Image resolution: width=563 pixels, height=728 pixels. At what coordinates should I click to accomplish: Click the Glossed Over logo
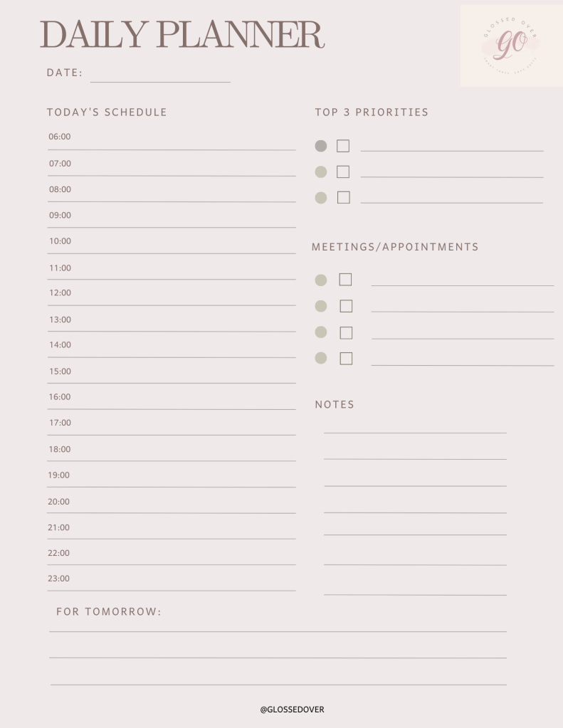pos(511,45)
